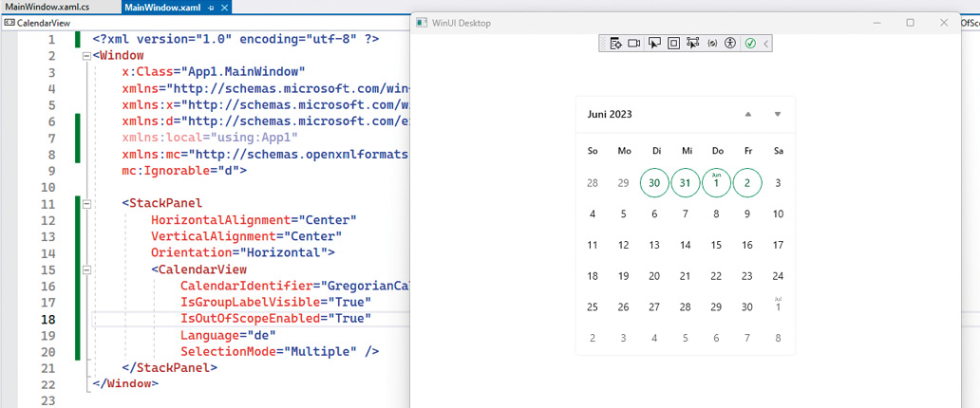The height and width of the screenshot is (408, 980).
Task: Select day 22 in the calendar
Action: [716, 275]
